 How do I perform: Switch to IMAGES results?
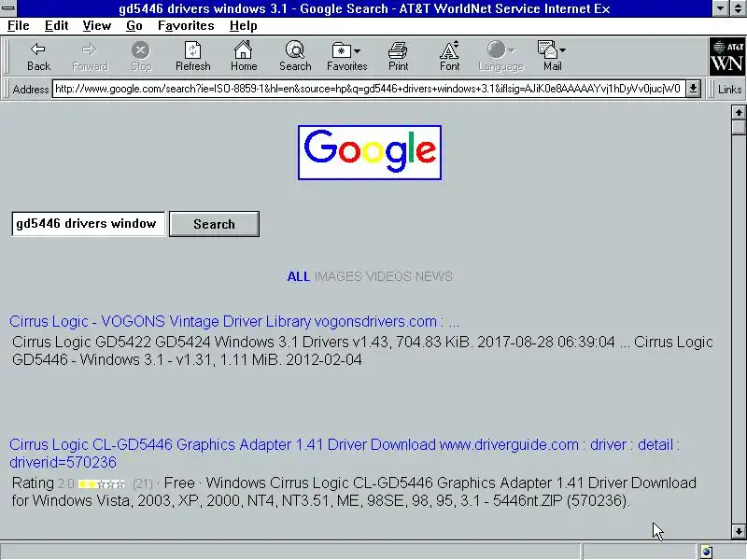338,276
